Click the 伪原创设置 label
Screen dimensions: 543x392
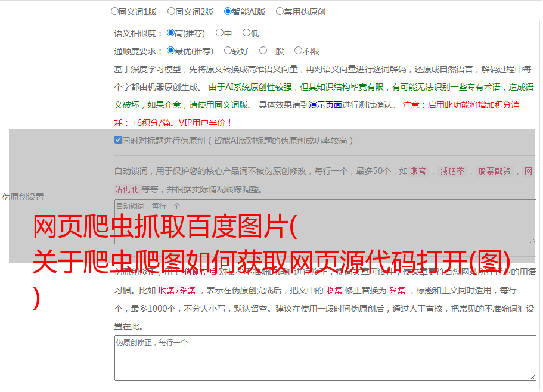point(23,197)
